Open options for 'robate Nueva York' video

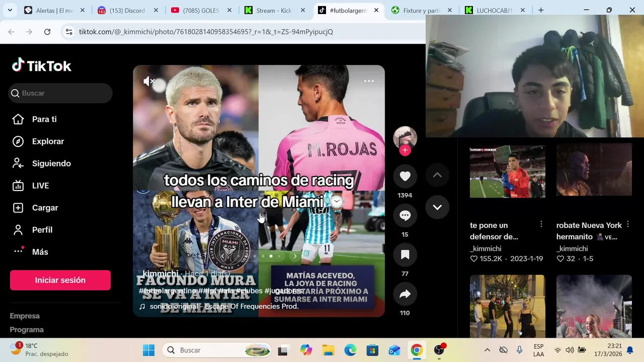(628, 224)
